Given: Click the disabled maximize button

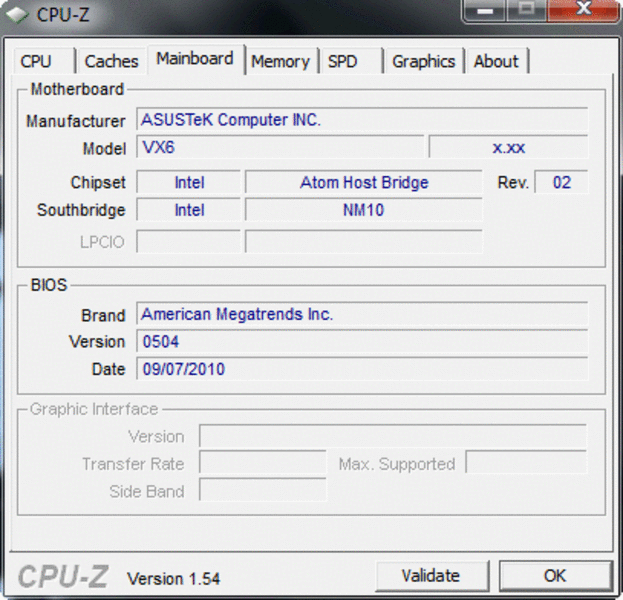Looking at the screenshot, I should 526,10.
